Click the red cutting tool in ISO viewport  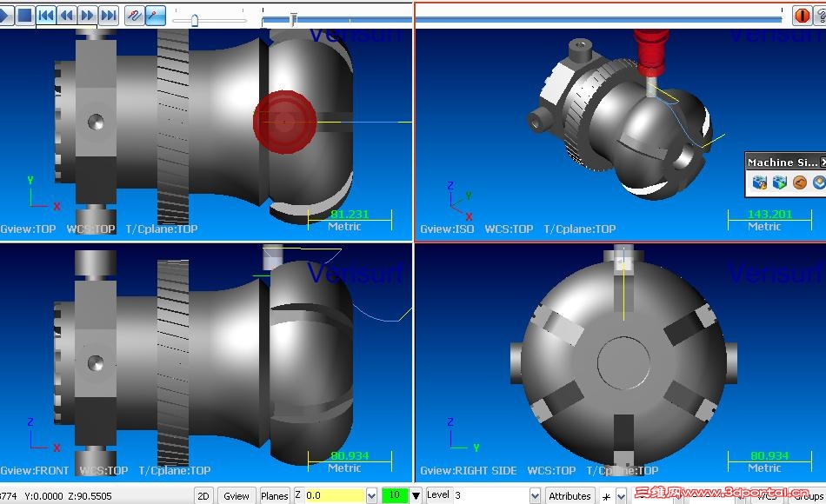[651, 53]
